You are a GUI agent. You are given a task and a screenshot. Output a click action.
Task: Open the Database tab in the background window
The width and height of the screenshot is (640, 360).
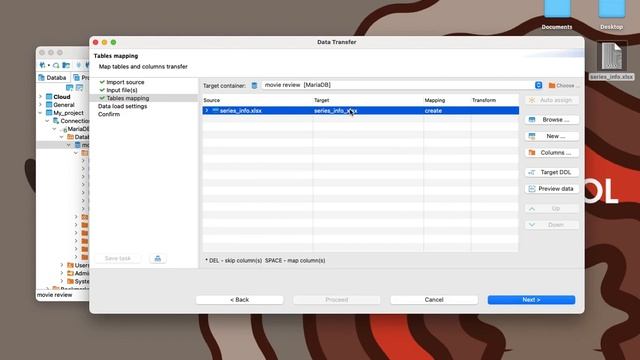[x=52, y=78]
